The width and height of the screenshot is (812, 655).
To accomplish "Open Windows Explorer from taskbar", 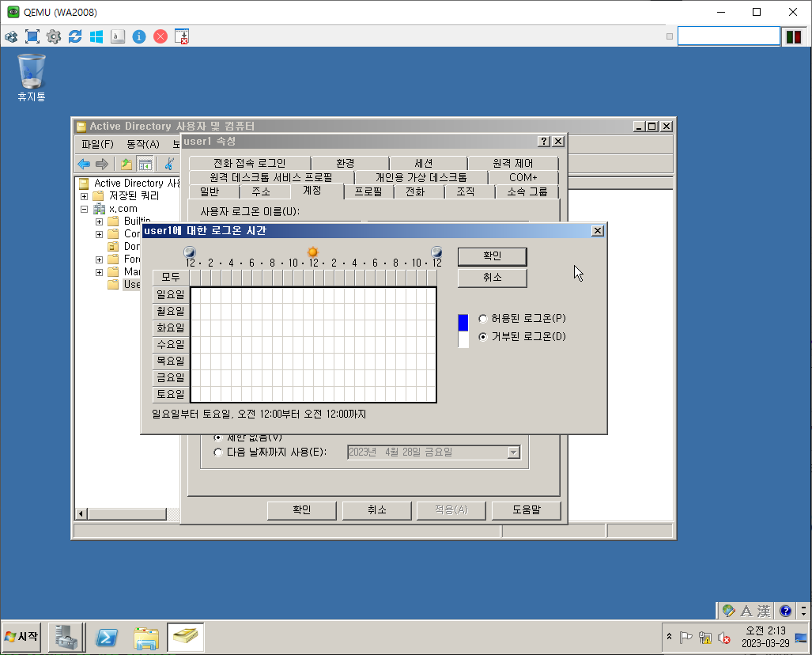I will [x=146, y=638].
